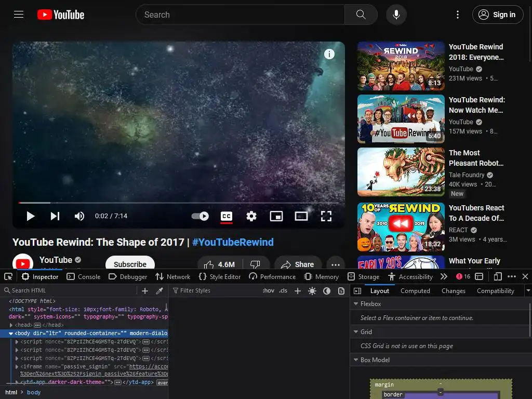Create a new node with plus icon

(145, 290)
